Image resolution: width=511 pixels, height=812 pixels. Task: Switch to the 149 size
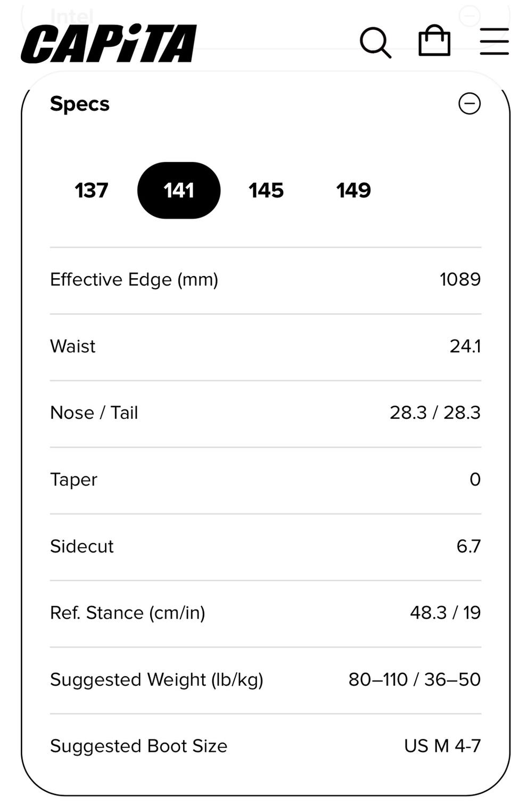pyautogui.click(x=353, y=190)
